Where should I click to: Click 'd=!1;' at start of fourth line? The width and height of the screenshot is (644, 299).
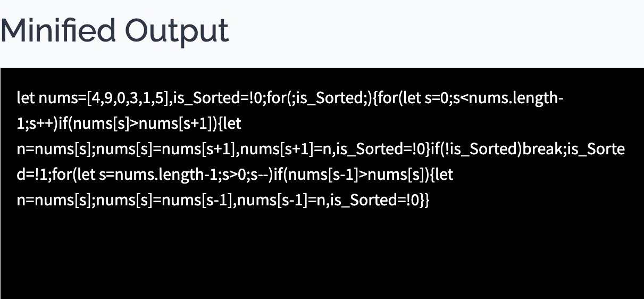pos(34,175)
